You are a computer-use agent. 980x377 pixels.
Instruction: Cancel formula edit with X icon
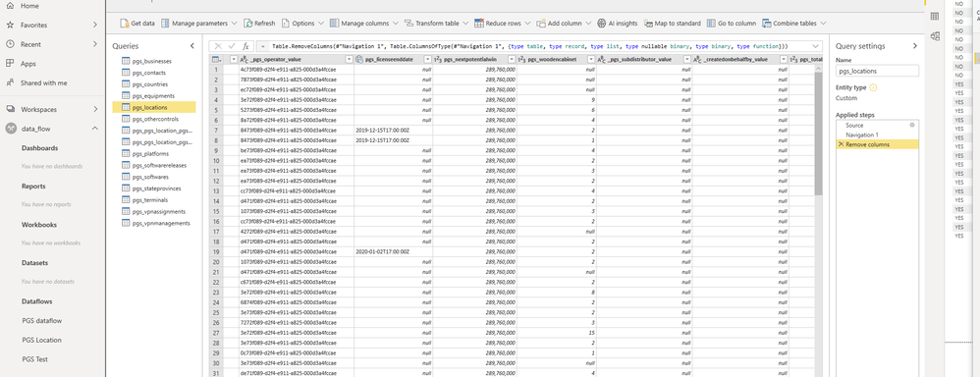(218, 46)
